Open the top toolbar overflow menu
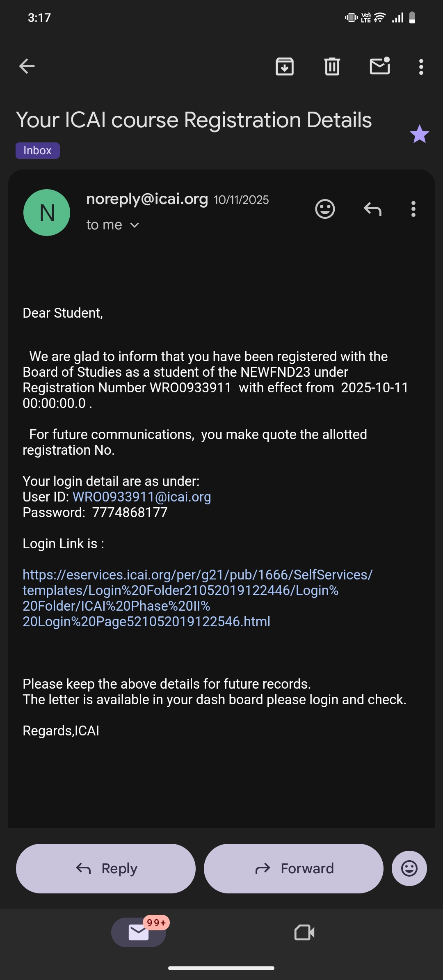The image size is (443, 980). point(421,67)
